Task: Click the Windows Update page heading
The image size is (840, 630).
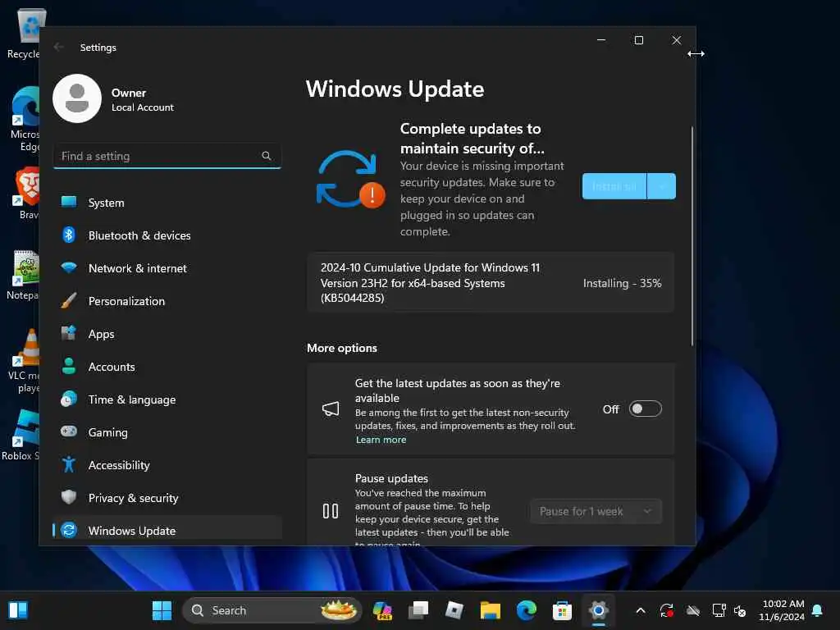Action: tap(395, 89)
